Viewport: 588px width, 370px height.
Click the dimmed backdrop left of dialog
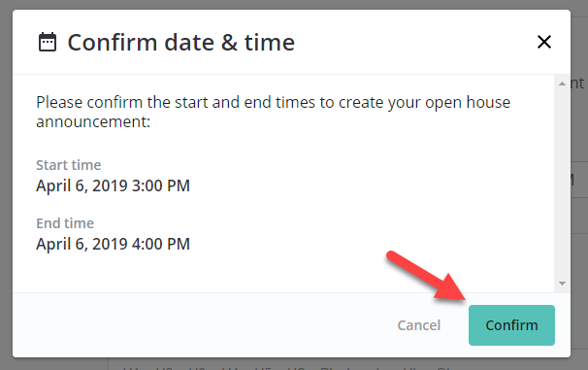pyautogui.click(x=6, y=185)
